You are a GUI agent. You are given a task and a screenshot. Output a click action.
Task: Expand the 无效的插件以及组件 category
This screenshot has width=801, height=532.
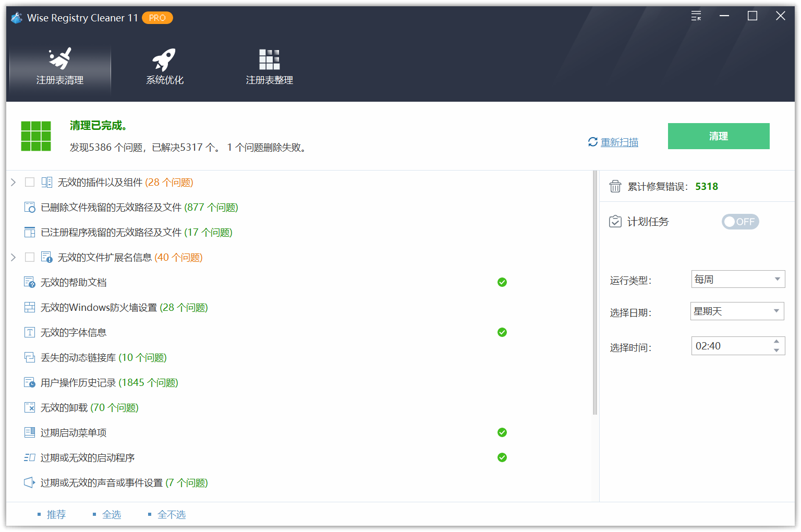click(x=14, y=182)
